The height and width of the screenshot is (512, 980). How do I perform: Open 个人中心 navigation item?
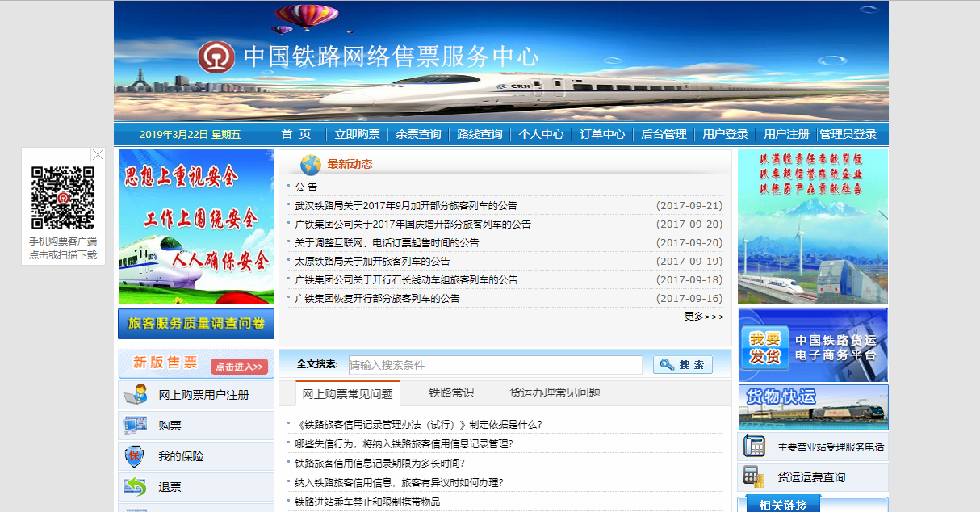pyautogui.click(x=541, y=134)
